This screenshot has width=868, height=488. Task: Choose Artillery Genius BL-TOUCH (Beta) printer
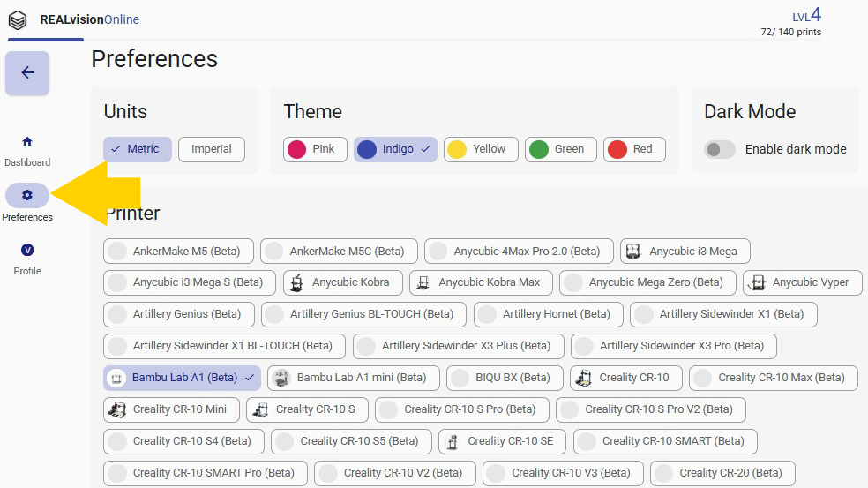[x=363, y=314]
